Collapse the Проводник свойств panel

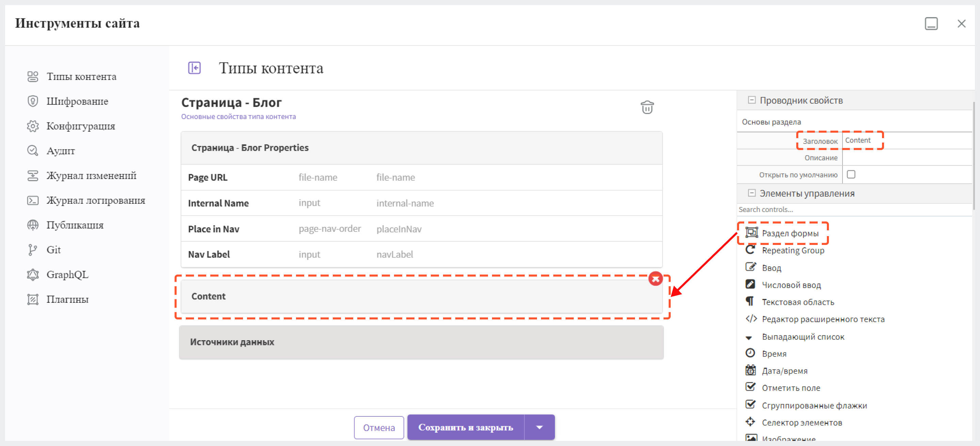[751, 100]
